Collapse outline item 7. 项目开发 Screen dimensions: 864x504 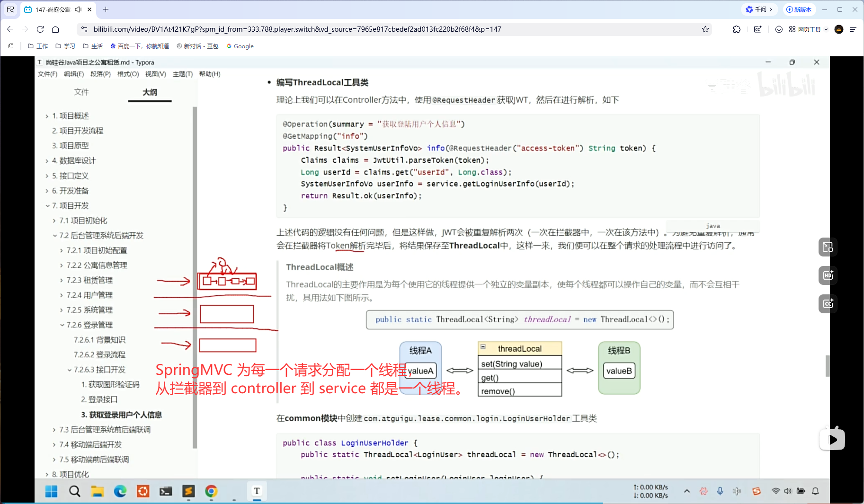coord(47,206)
